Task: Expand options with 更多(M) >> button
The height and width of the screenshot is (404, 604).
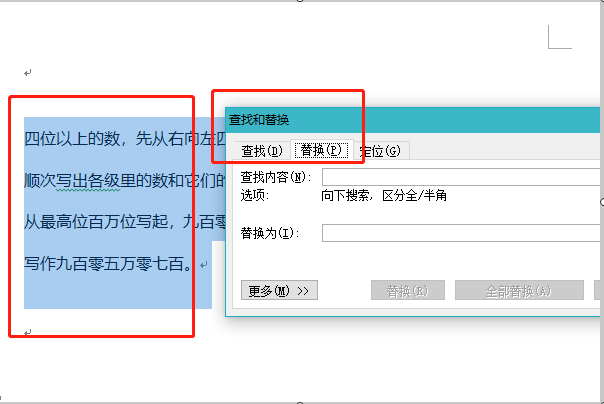Action: [x=279, y=290]
